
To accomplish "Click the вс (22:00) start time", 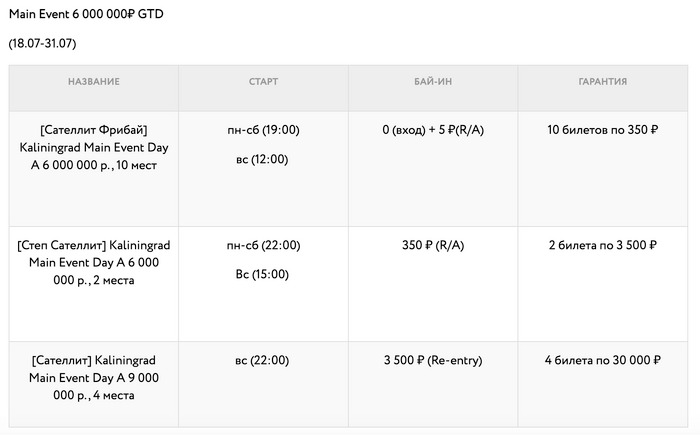I will pyautogui.click(x=263, y=360).
